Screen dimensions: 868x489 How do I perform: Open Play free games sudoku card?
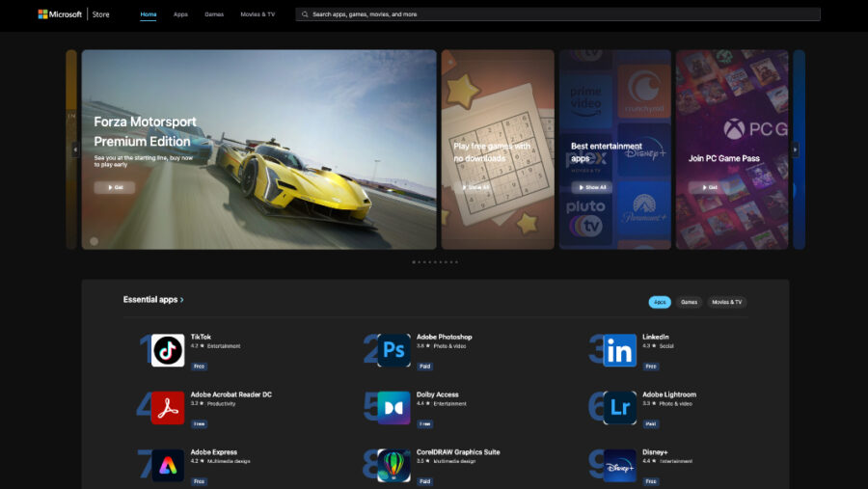click(x=498, y=149)
